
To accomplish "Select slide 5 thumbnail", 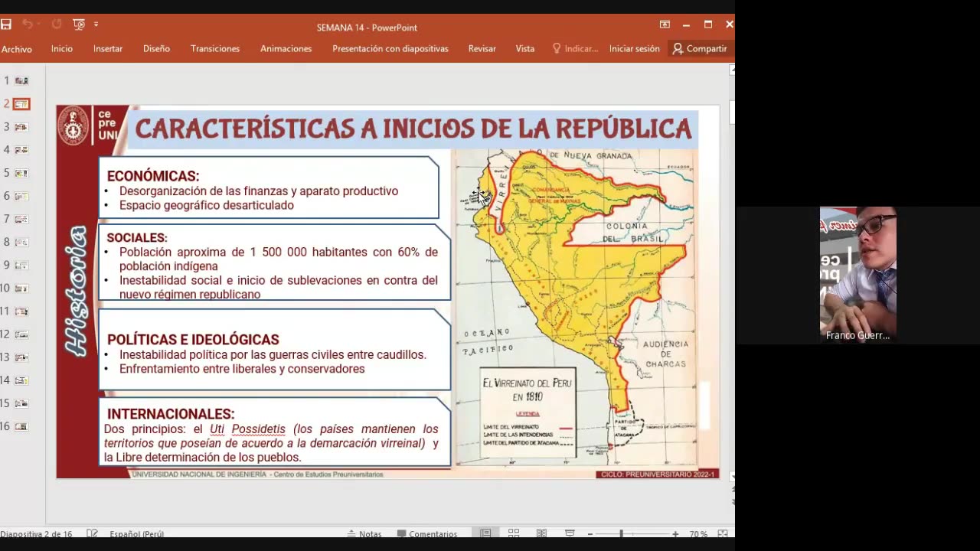I will pyautogui.click(x=21, y=173).
